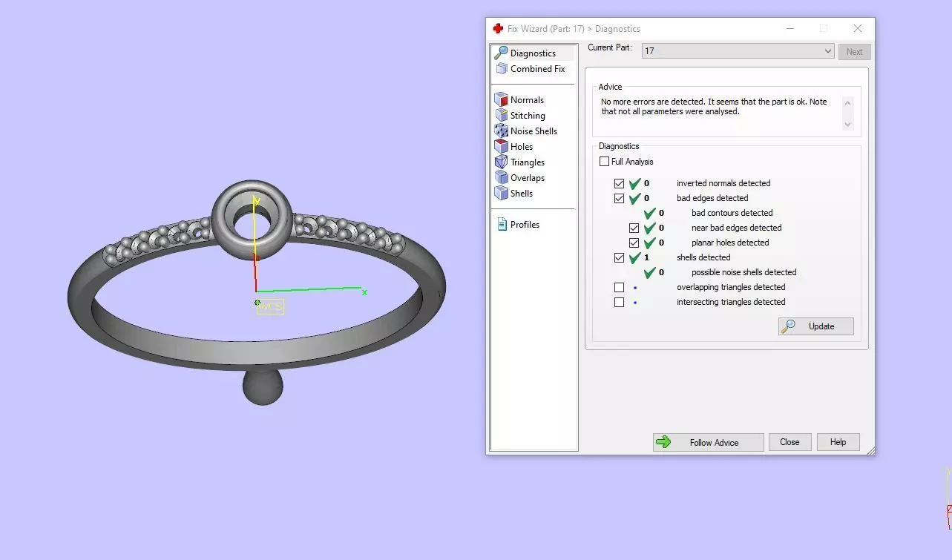Uncheck inverted normals detected checkbox
Viewport: 952px width, 560px height.
[620, 183]
